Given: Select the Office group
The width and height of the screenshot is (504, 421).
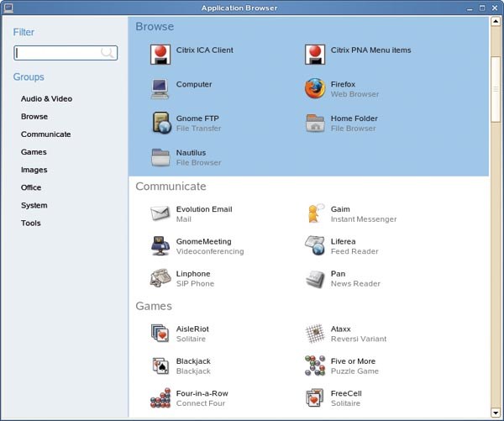Looking at the screenshot, I should click(x=31, y=187).
